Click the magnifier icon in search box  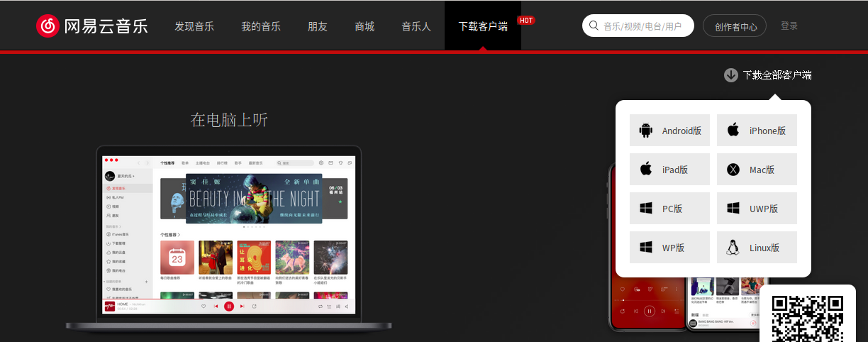(594, 26)
